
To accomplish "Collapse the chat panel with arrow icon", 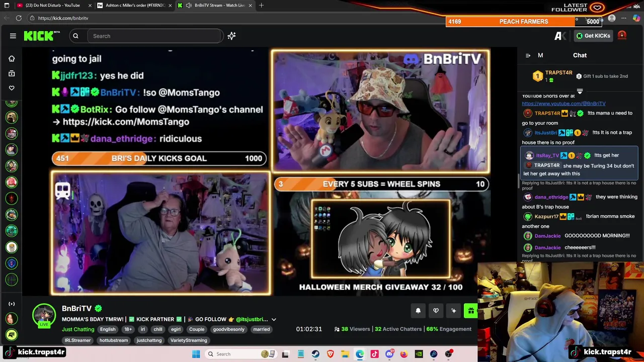I will (528, 55).
